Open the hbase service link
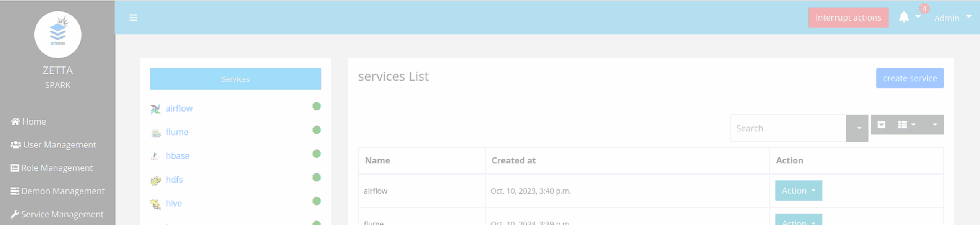 pos(177,156)
